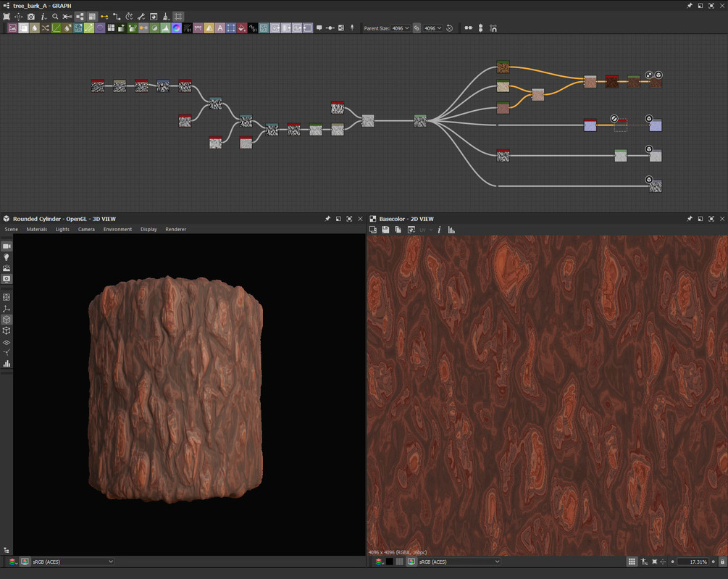Open the graph search magnifier tool
The image size is (728, 579).
coord(55,17)
